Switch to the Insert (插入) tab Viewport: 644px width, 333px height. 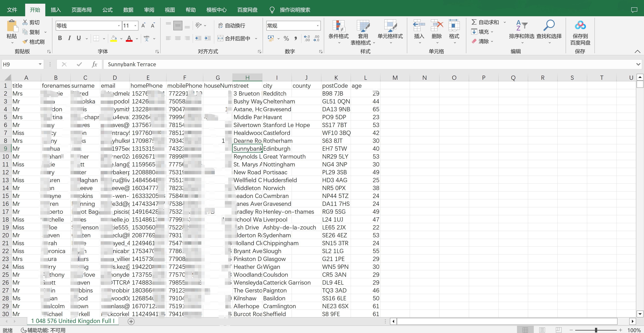tap(56, 10)
